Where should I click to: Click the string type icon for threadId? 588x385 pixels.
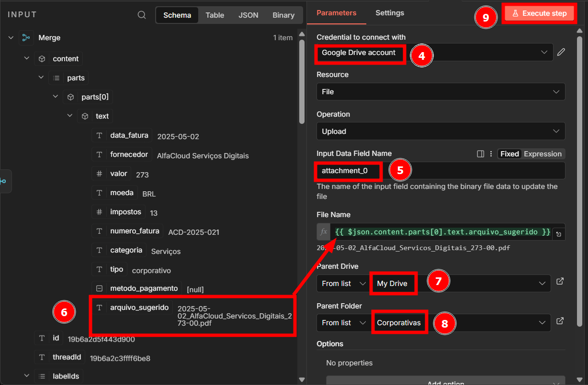pyautogui.click(x=42, y=357)
